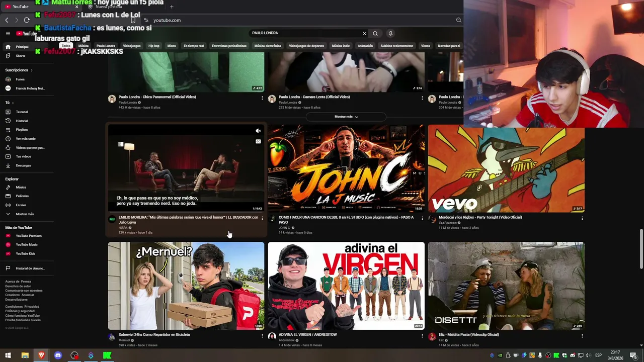Screen dimensions: 644x362
Task: Open Eliz - Maldita Pasta video title
Action: pyautogui.click(x=469, y=334)
